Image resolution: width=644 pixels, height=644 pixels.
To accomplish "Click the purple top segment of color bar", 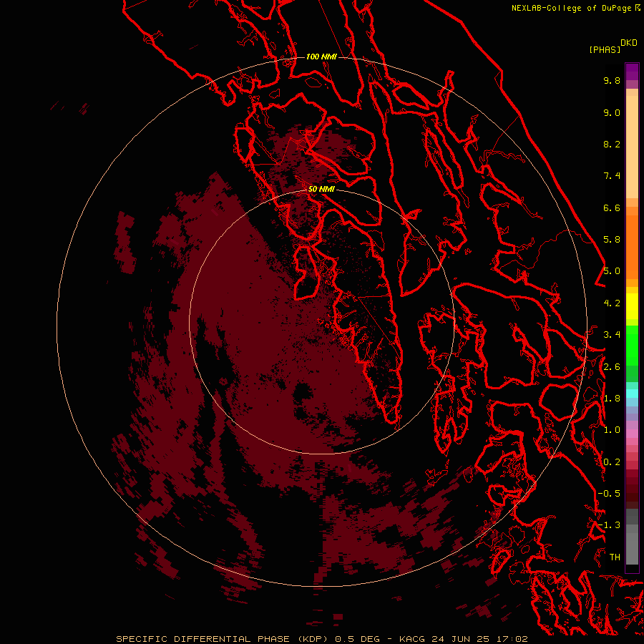I will [x=632, y=72].
